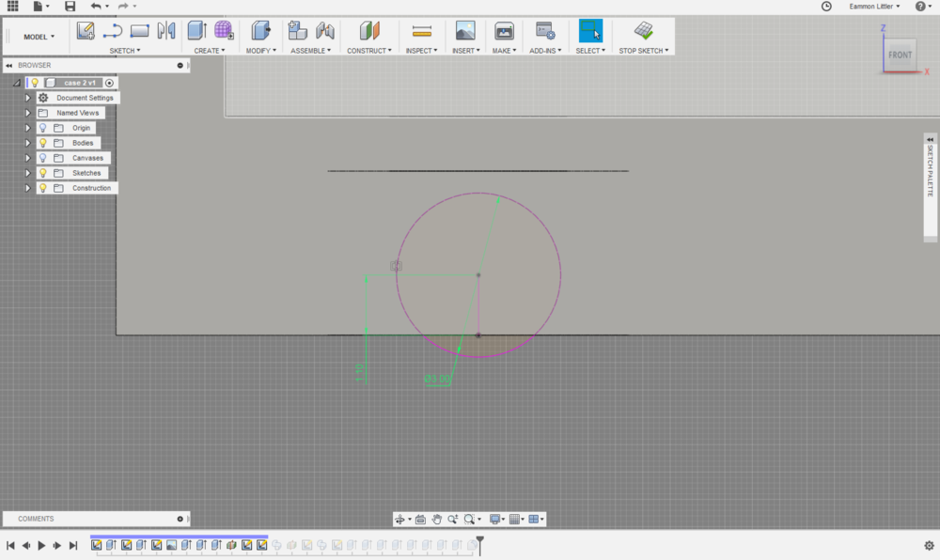940x560 pixels.
Task: Select the Ø3.00 diameter dimension
Action: (436, 379)
